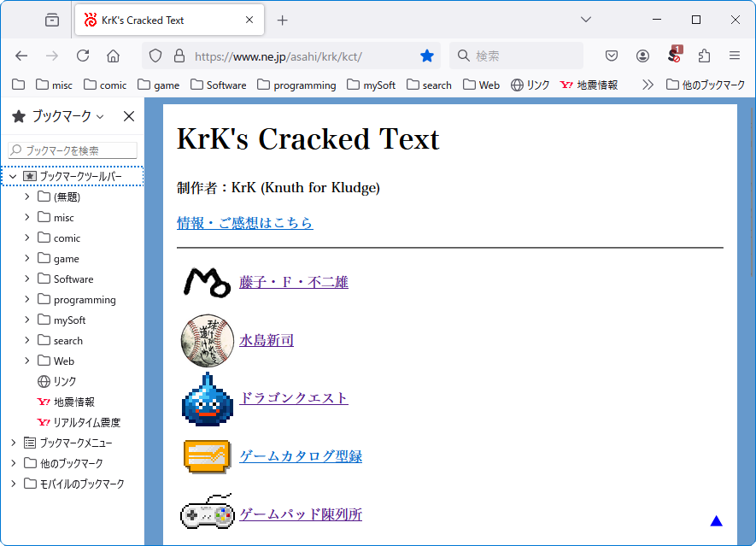This screenshot has height=546, width=756.
Task: Click the ブックマークを検索 sidebar search field
Action: click(73, 150)
